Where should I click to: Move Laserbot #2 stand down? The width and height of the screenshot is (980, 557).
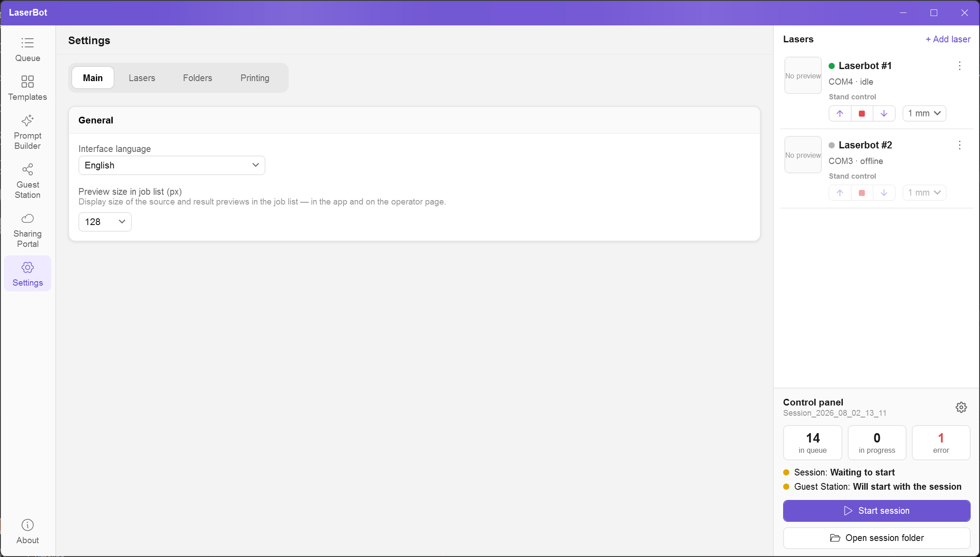coord(884,192)
